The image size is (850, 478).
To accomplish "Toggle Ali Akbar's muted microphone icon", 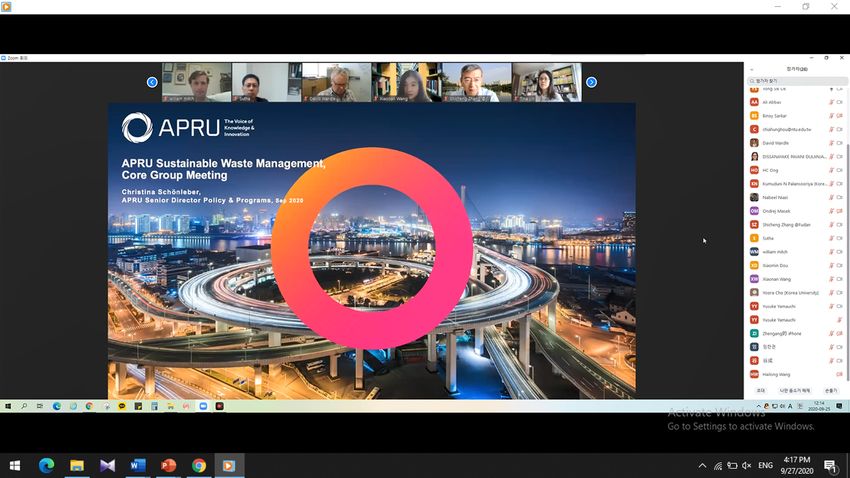I will pyautogui.click(x=831, y=102).
